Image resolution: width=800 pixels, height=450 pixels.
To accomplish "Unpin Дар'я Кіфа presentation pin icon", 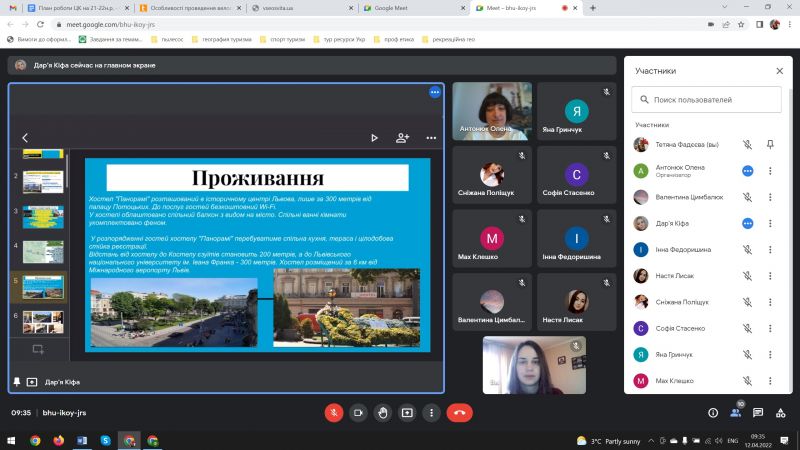I will tap(17, 382).
